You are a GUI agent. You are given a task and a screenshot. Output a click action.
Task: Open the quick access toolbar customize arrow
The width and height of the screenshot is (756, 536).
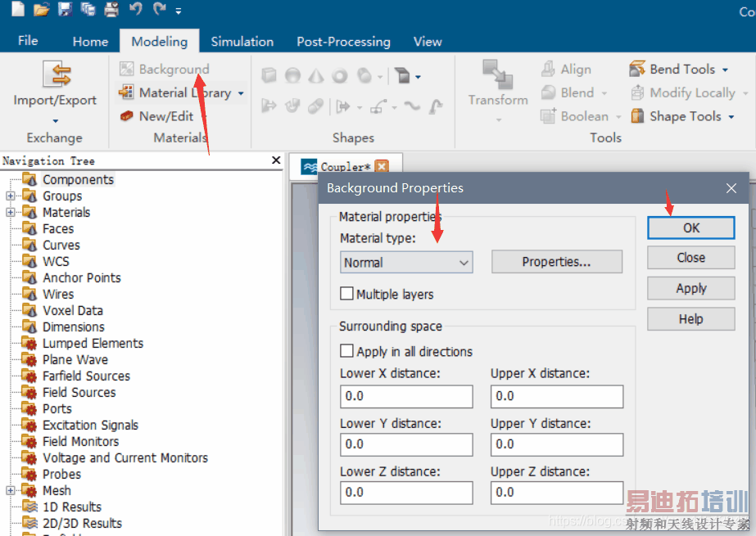click(179, 11)
